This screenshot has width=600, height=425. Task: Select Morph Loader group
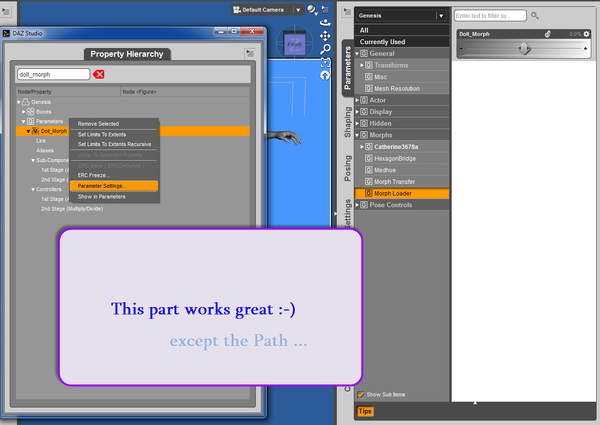tap(402, 193)
